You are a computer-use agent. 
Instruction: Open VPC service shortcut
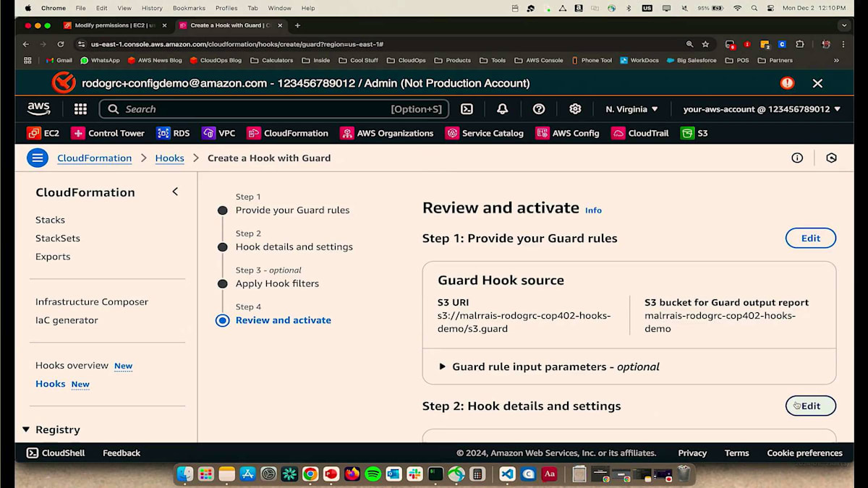pos(218,133)
